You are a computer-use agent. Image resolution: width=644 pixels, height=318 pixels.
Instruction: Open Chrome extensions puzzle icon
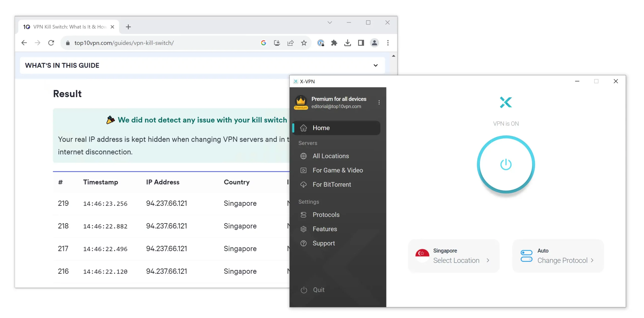click(334, 43)
